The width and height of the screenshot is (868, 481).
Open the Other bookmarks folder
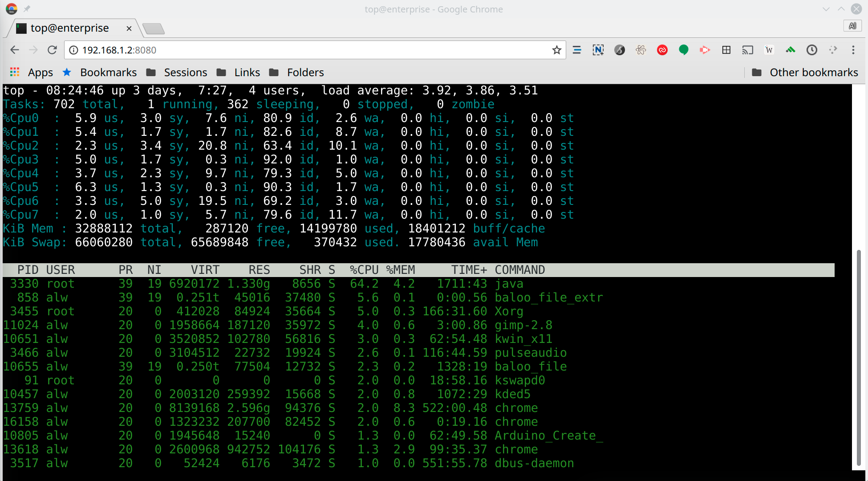(x=805, y=72)
